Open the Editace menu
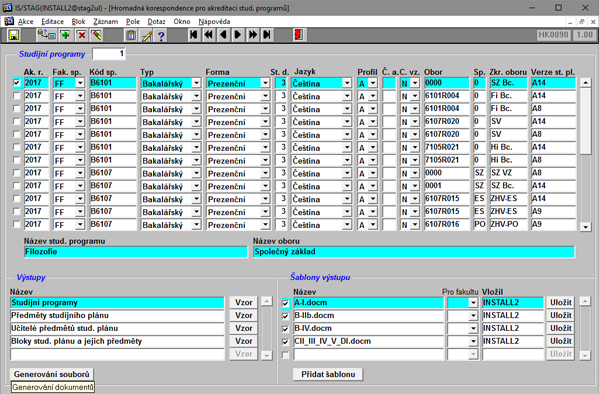Image resolution: width=600 pixels, height=394 pixels. click(x=52, y=22)
